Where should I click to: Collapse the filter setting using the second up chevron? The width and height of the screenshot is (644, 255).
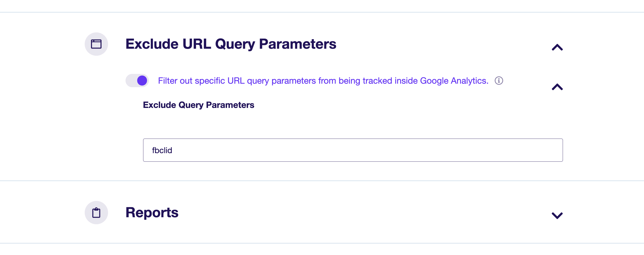[x=557, y=87]
